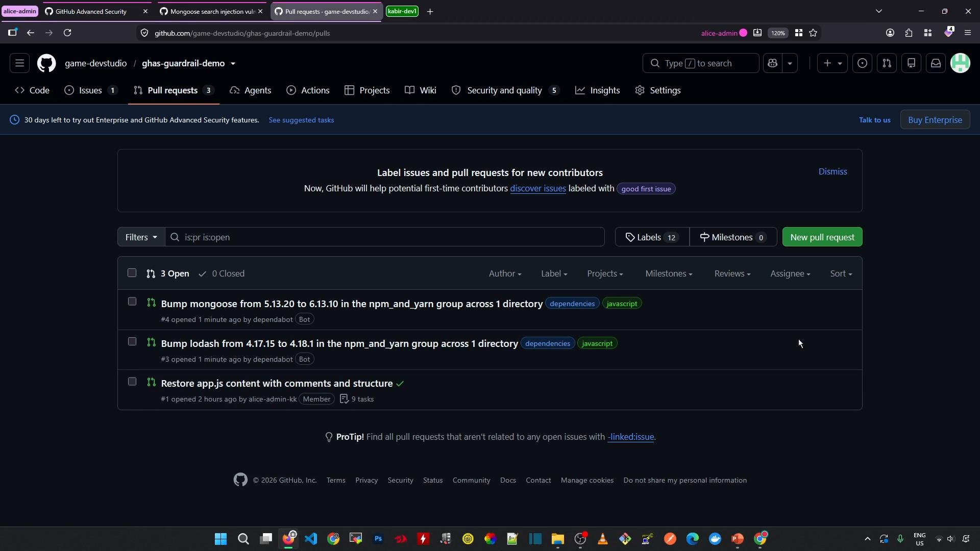
Task: Open the Copilot chat icon
Action: tap(772, 63)
